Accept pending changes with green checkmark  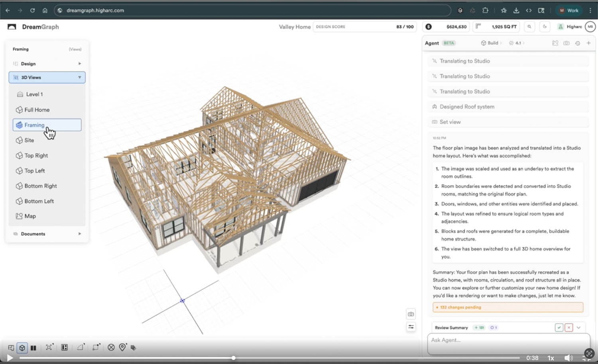pos(559,327)
